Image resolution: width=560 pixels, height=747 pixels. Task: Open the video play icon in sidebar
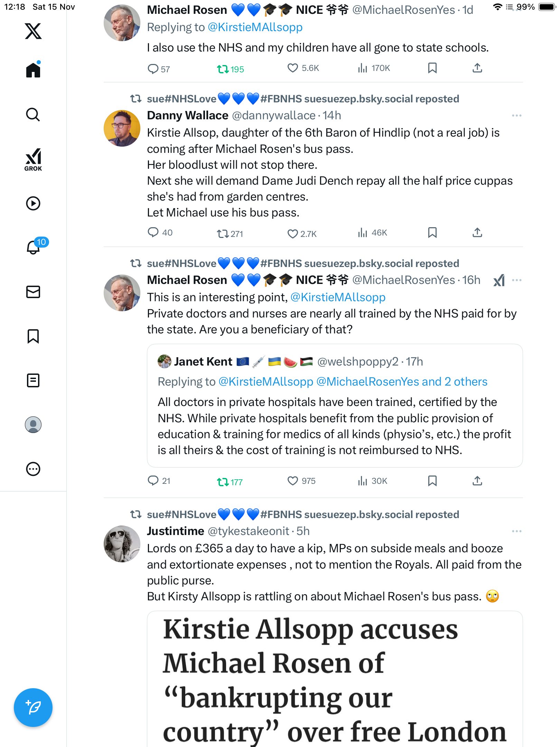pyautogui.click(x=33, y=203)
